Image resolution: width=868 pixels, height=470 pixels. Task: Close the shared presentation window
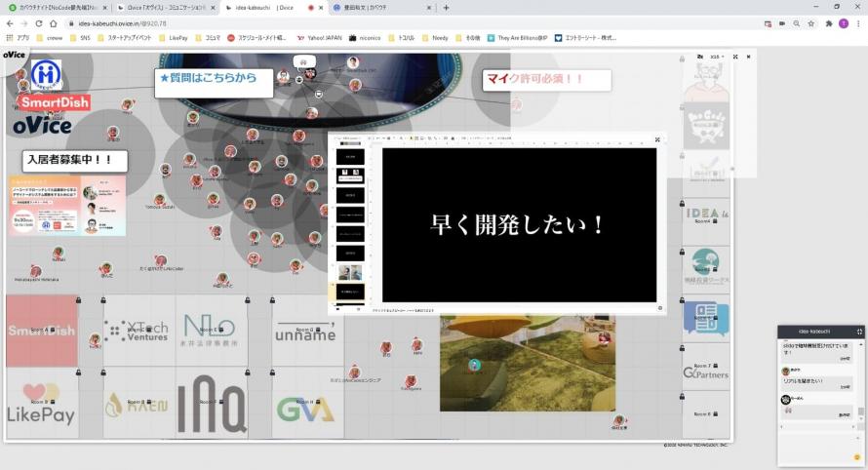coord(657,140)
